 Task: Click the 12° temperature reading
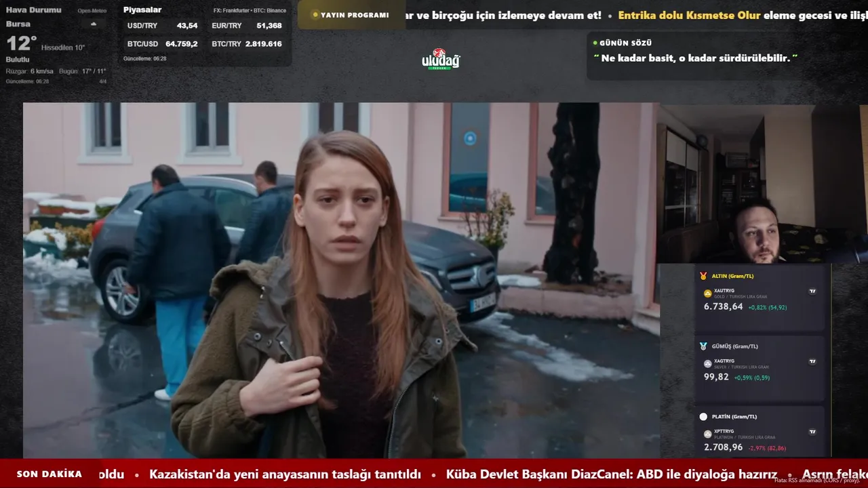[x=21, y=44]
